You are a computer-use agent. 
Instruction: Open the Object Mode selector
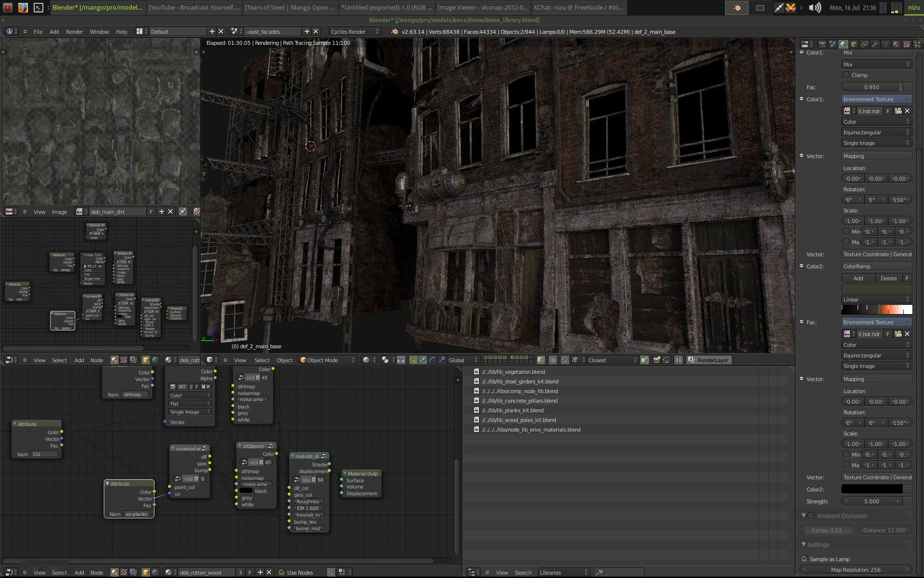328,360
